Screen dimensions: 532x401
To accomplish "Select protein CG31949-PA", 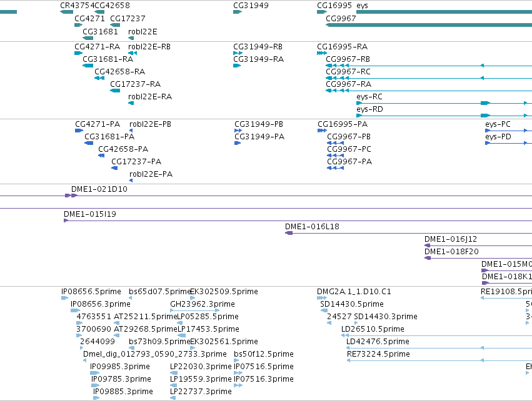I will tap(259, 137).
